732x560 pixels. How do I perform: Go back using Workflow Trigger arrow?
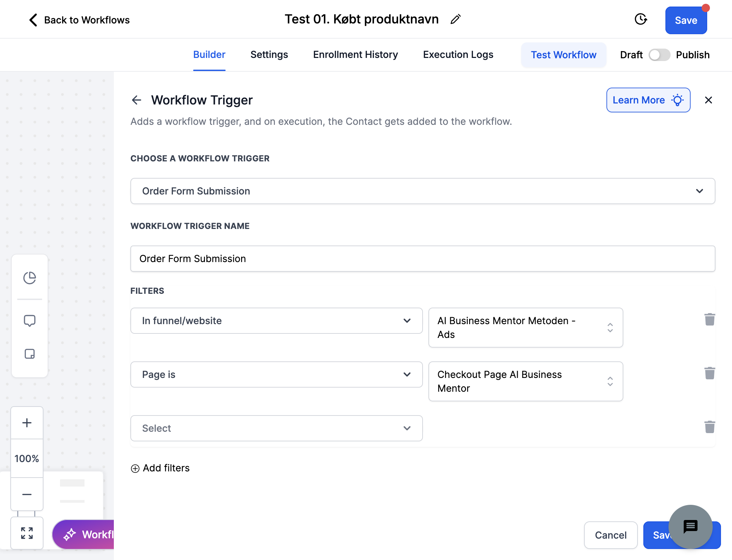(137, 100)
